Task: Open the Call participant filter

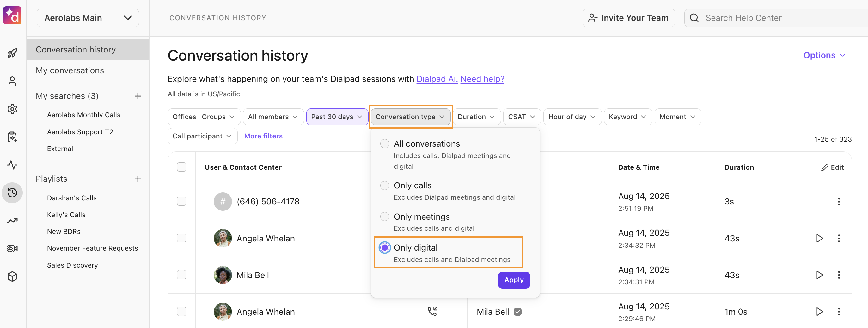Action: click(203, 137)
